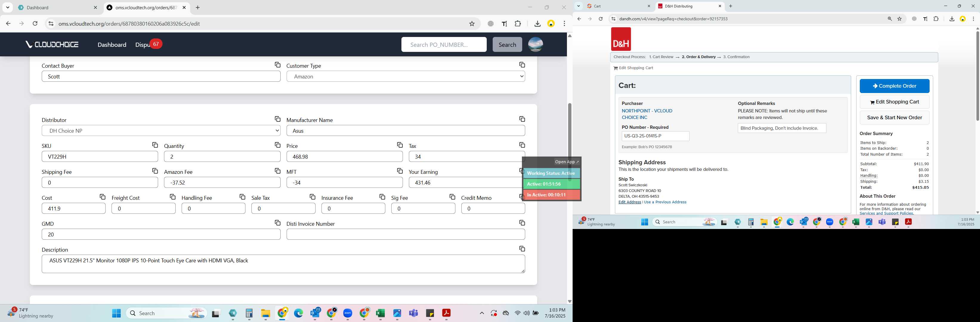980x322 pixels.
Task: Open the Dashboard menu item in CloudChoice header
Action: (112, 45)
